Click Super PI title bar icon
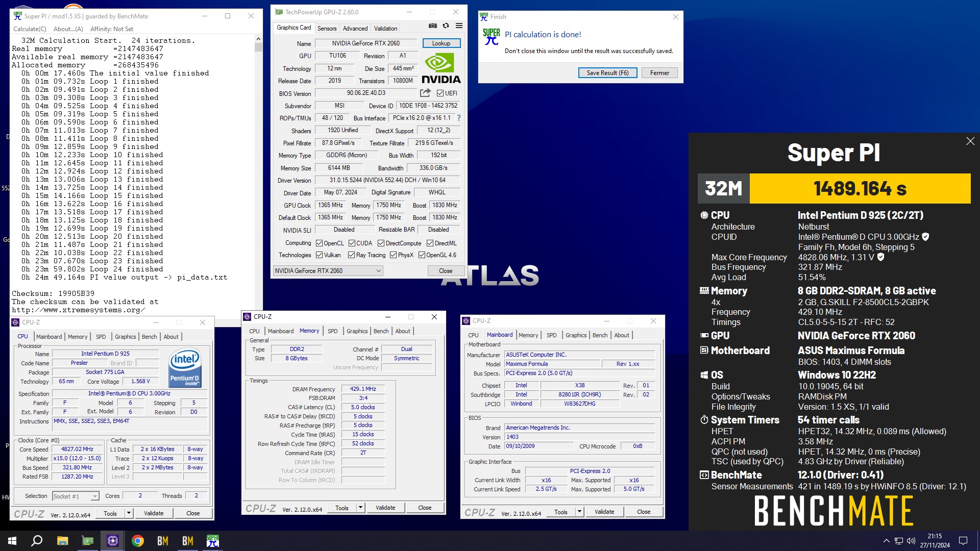Image resolution: width=980 pixels, height=551 pixels. 18,16
